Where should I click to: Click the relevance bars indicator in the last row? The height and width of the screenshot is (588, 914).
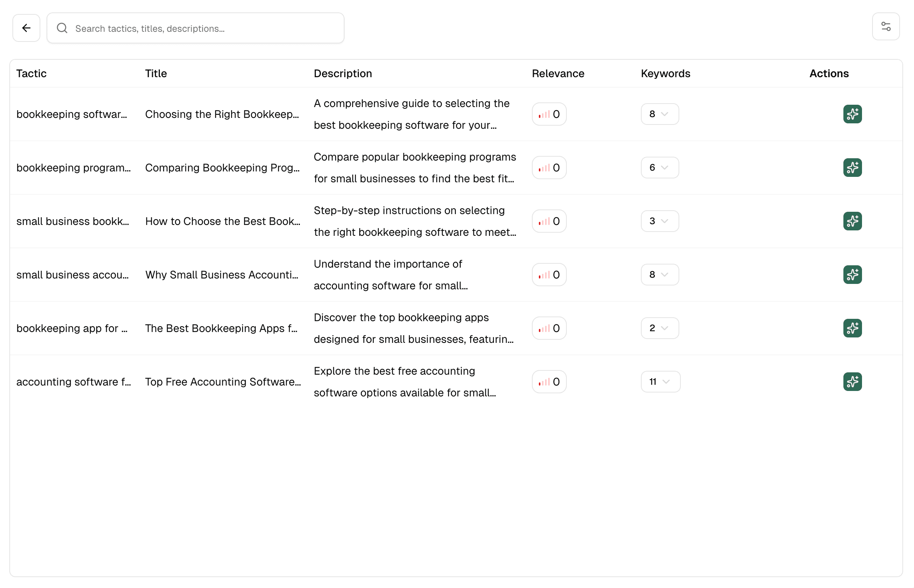(x=549, y=382)
